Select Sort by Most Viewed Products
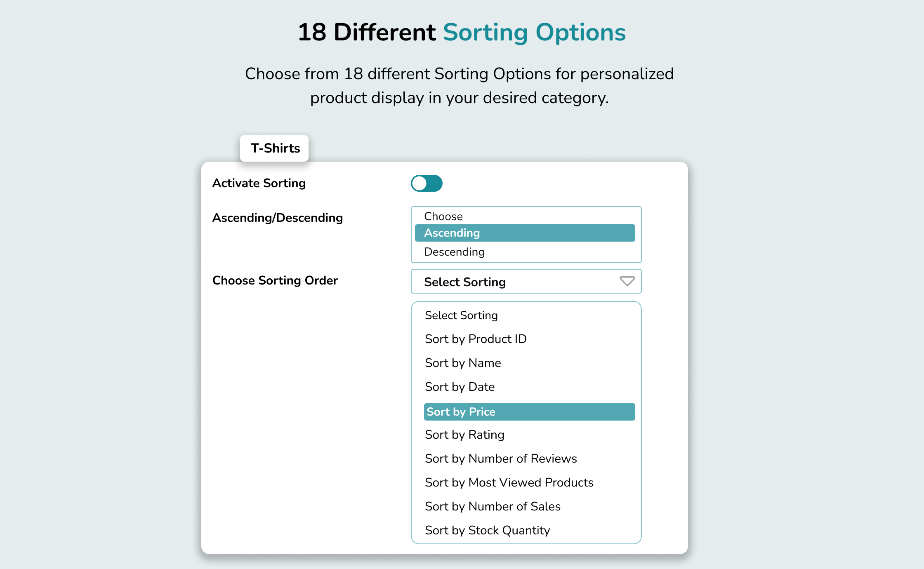 point(509,482)
